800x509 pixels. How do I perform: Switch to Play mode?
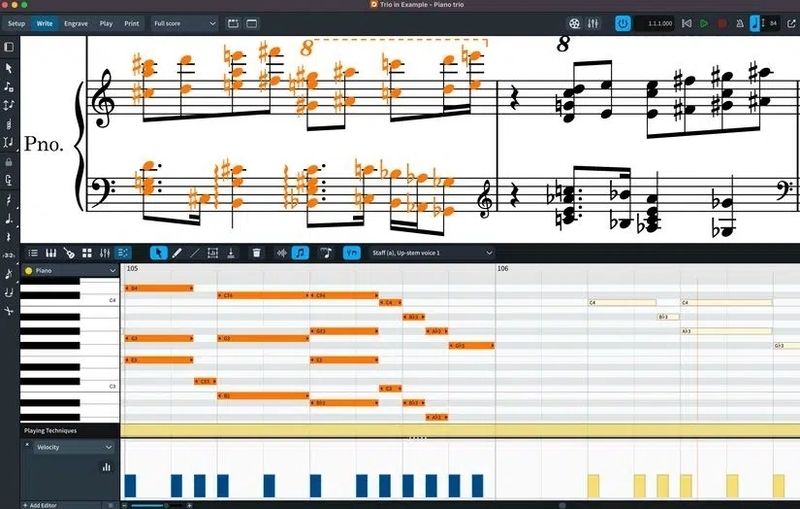(x=106, y=23)
